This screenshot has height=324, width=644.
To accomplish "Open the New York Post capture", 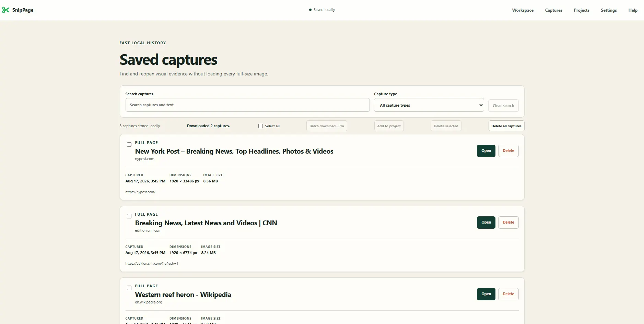I will click(486, 151).
